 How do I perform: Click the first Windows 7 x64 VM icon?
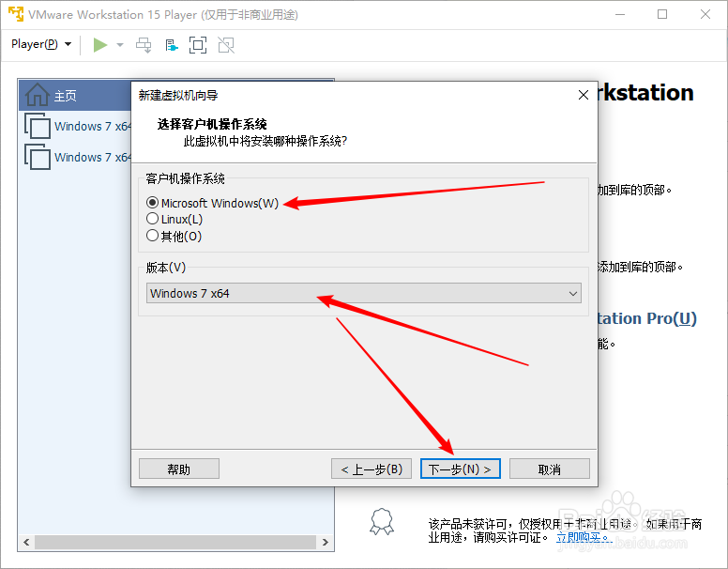[38, 126]
